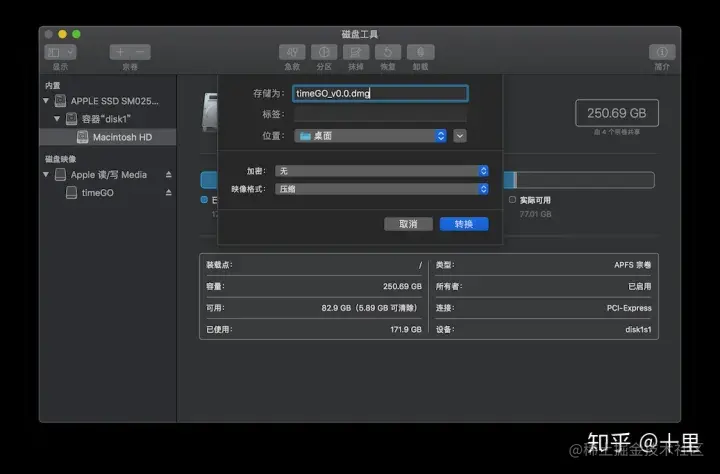Viewport: 720px width, 474px height.
Task: Select APPLE SSD SM025 drive in sidebar
Action: click(x=114, y=101)
